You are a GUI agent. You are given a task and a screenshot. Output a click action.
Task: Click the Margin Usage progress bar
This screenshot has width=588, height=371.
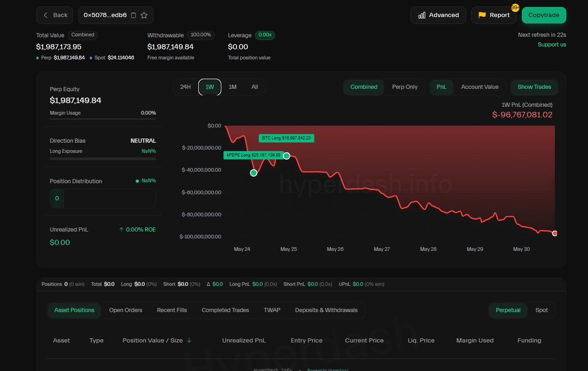(103, 119)
